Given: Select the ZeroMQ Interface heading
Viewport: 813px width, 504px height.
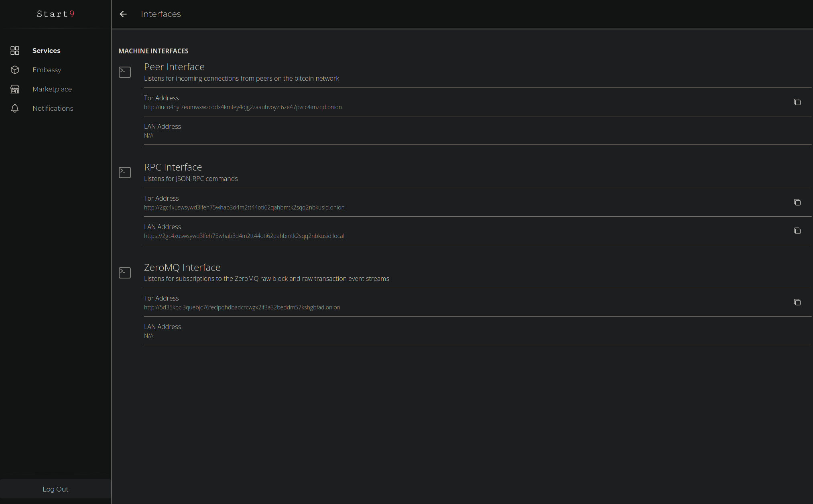Looking at the screenshot, I should [182, 267].
